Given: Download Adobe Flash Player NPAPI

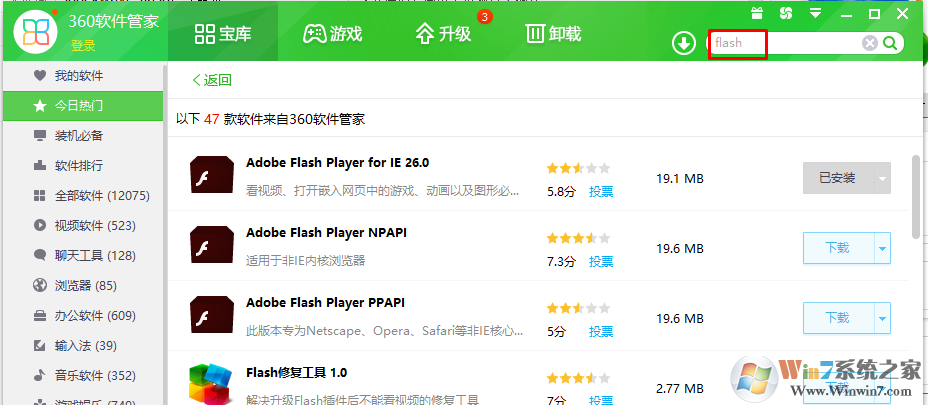Looking at the screenshot, I should click(837, 248).
